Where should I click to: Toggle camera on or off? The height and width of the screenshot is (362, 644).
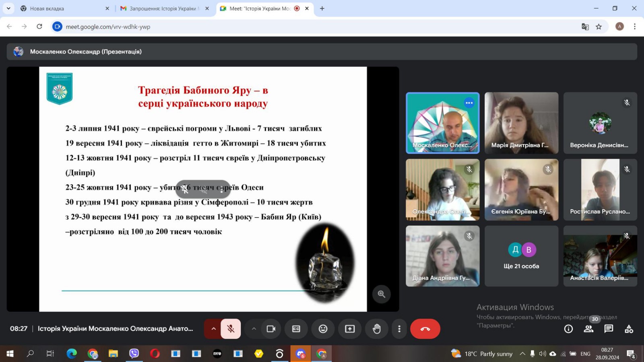click(x=271, y=329)
